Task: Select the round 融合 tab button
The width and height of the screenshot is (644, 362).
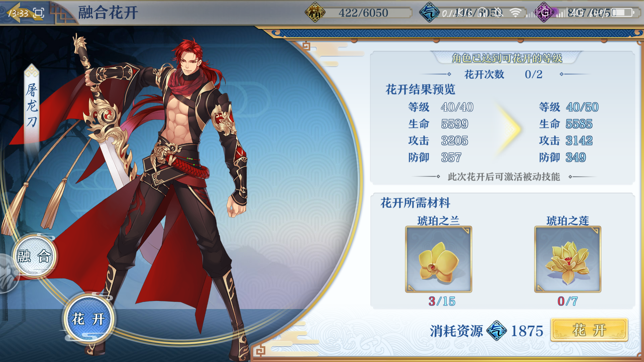Action: tap(34, 256)
